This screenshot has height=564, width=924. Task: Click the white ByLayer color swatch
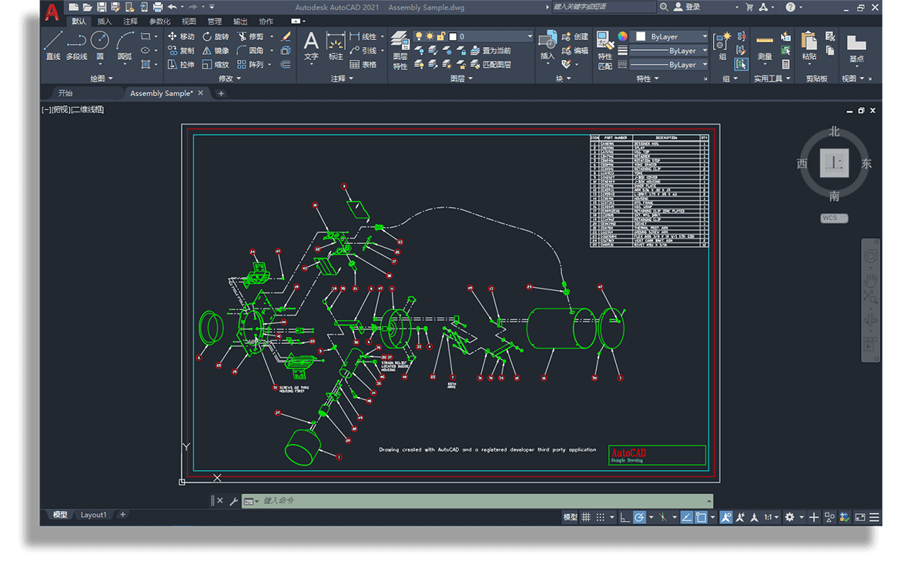pos(641,36)
